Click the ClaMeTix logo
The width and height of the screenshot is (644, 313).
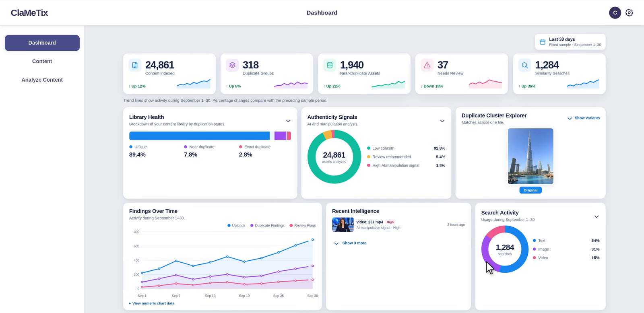[29, 13]
